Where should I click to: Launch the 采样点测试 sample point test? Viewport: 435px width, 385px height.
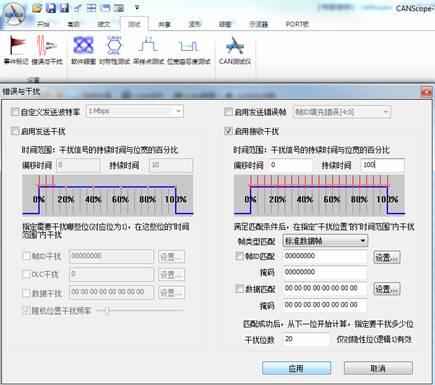click(148, 50)
